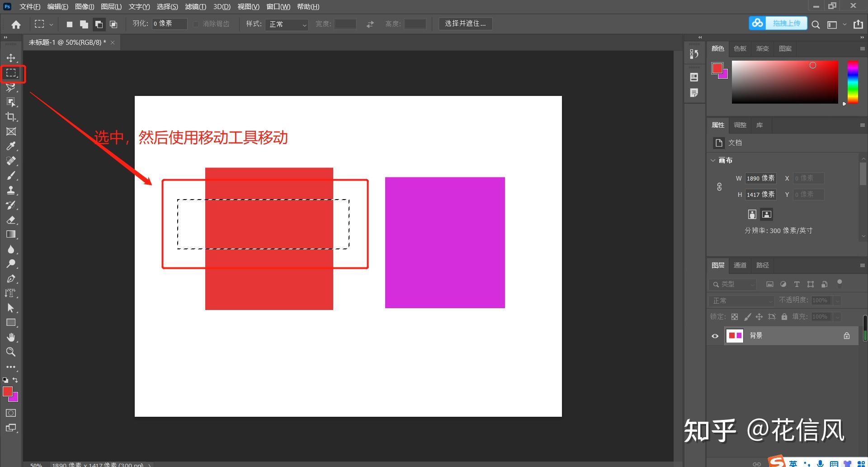
Task: Reset to default foreground and background colors
Action: point(5,380)
